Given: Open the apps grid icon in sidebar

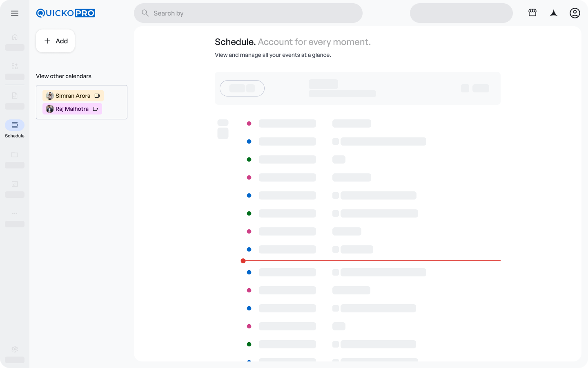Looking at the screenshot, I should pos(15,66).
